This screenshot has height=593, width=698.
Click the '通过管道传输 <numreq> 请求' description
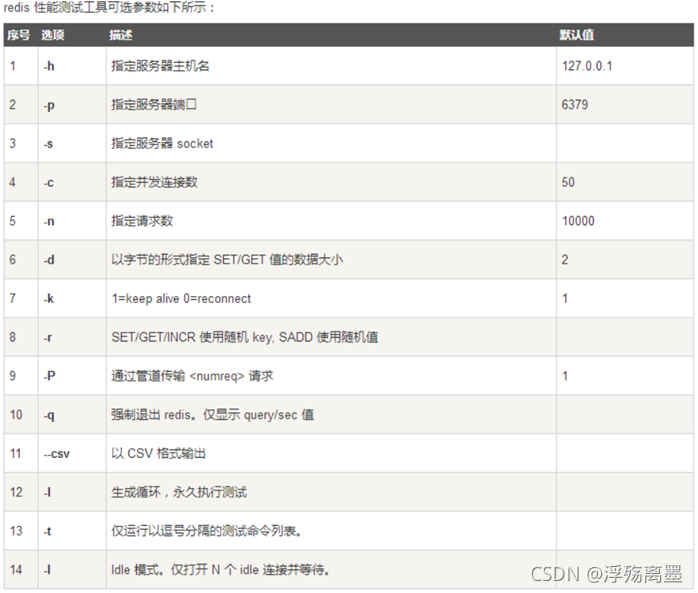click(x=192, y=376)
